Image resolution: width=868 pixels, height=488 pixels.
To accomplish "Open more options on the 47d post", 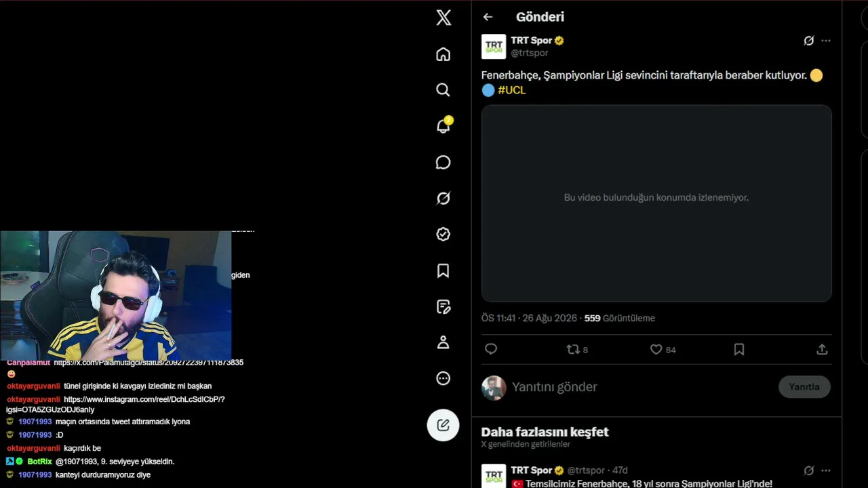I will pyautogui.click(x=826, y=470).
